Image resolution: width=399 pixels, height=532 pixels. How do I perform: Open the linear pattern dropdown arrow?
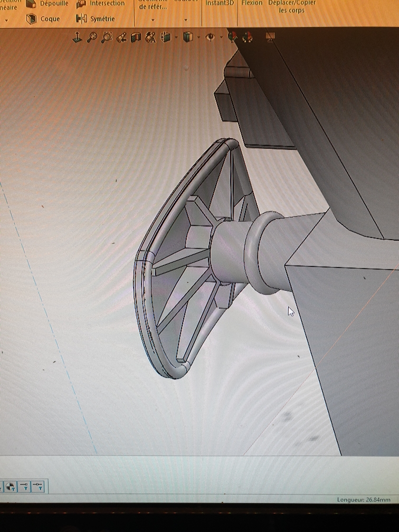pos(6,21)
